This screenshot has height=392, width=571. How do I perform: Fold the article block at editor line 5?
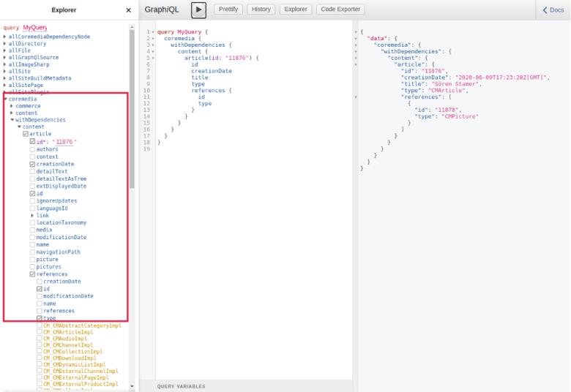(153, 59)
